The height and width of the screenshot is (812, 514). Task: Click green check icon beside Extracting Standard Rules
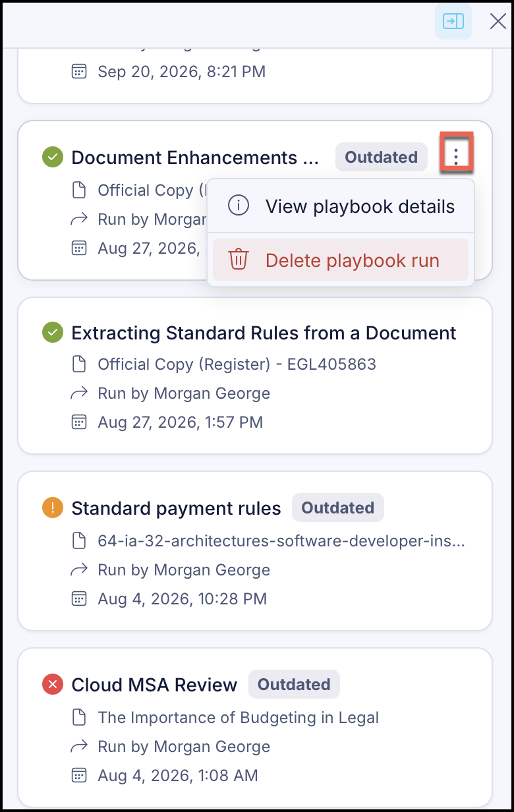52,332
